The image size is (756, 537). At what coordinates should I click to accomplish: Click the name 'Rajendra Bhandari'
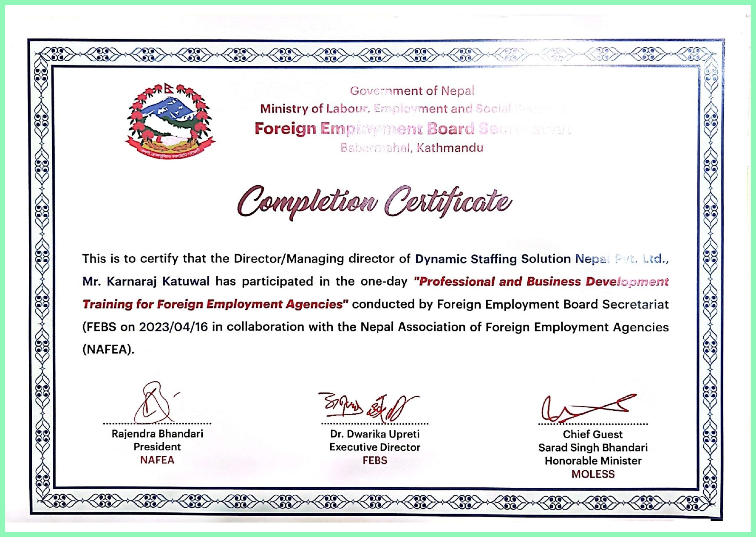[157, 434]
